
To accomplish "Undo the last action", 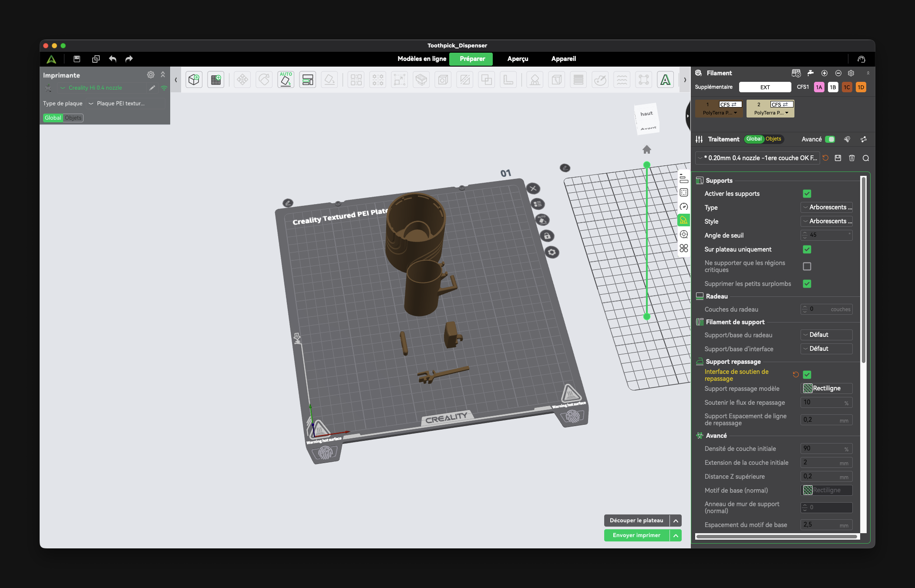I will point(113,59).
